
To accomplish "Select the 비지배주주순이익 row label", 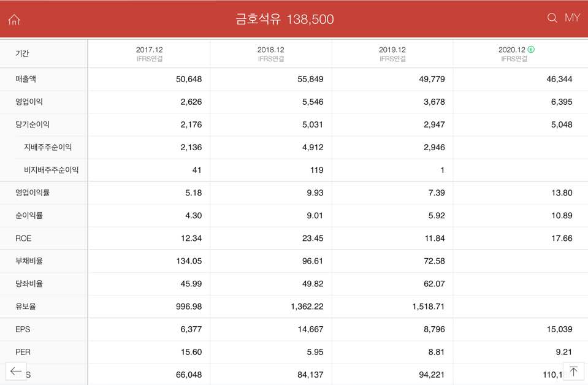I will click(52, 170).
